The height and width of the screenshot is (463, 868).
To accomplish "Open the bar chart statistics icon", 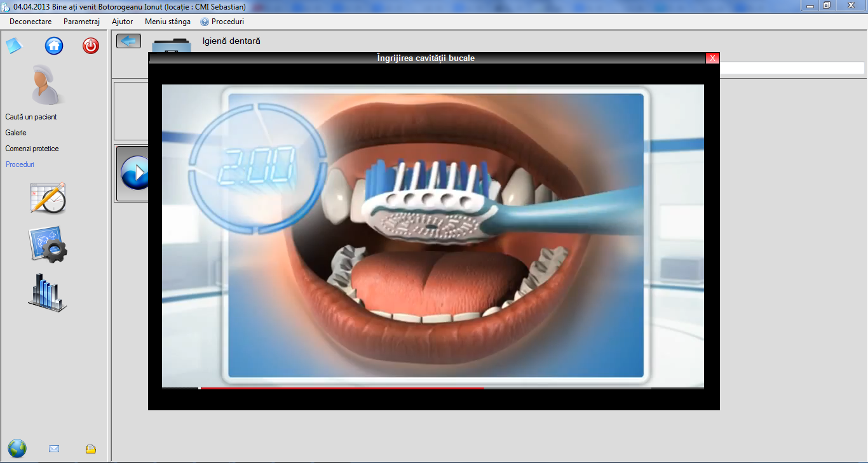I will coord(47,293).
